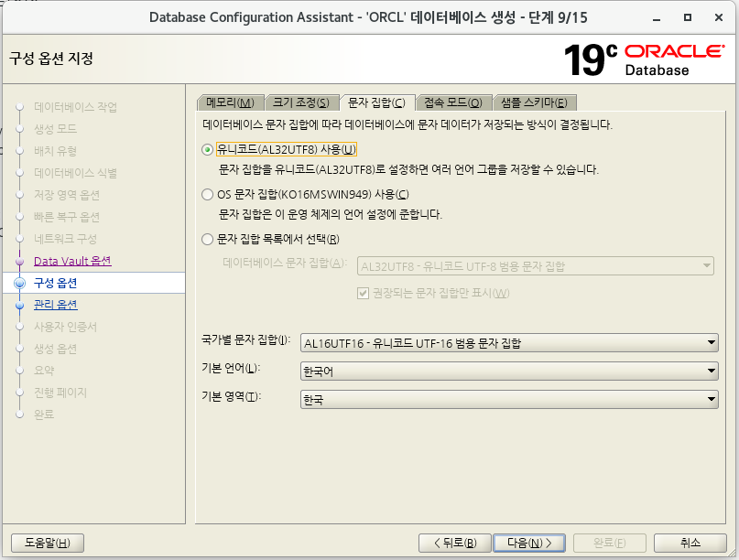Viewport: 739px width, 560px height.
Task: Open the 크기 조정(S) tab
Action: (x=301, y=102)
